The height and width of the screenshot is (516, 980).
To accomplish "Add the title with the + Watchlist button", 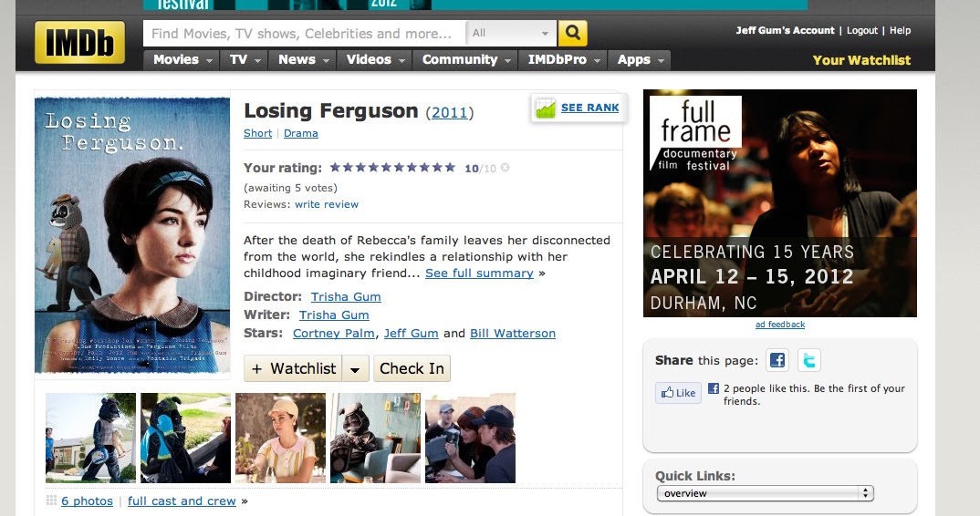I will tap(293, 368).
